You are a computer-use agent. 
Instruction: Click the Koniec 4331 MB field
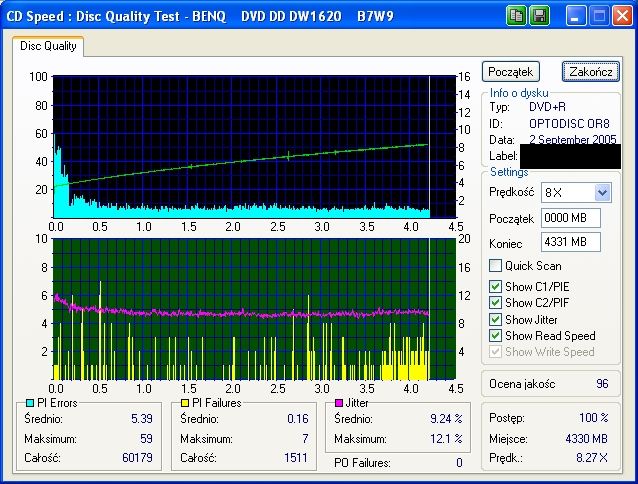pyautogui.click(x=570, y=242)
